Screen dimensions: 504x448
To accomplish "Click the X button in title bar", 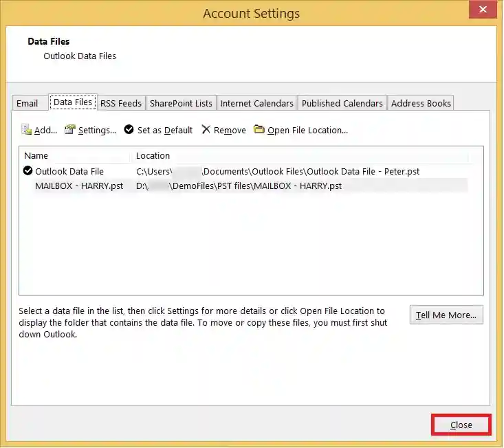I will click(483, 10).
